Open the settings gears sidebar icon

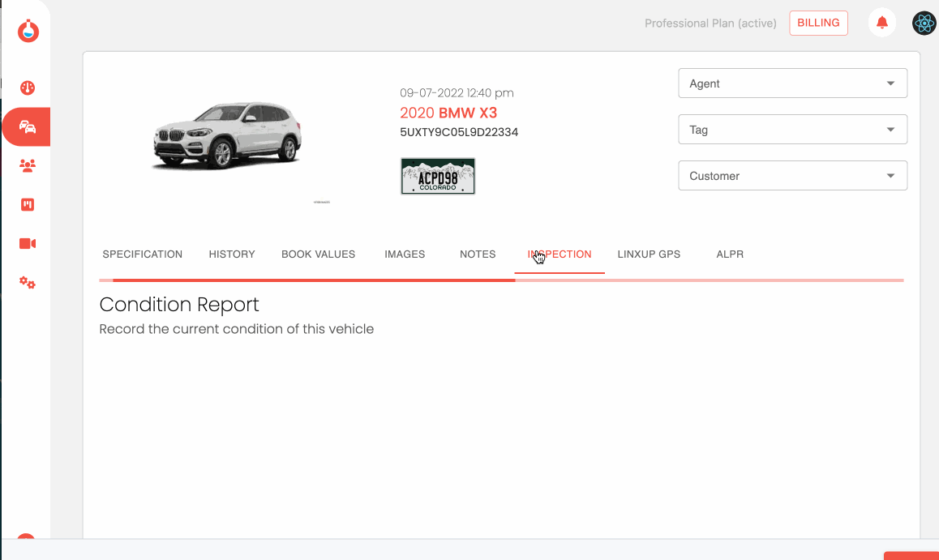point(28,282)
